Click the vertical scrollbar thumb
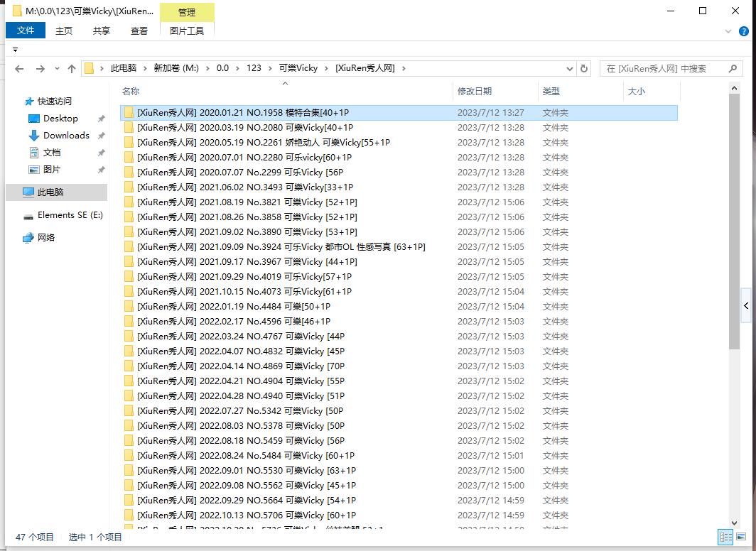756x551 pixels. pos(734,222)
